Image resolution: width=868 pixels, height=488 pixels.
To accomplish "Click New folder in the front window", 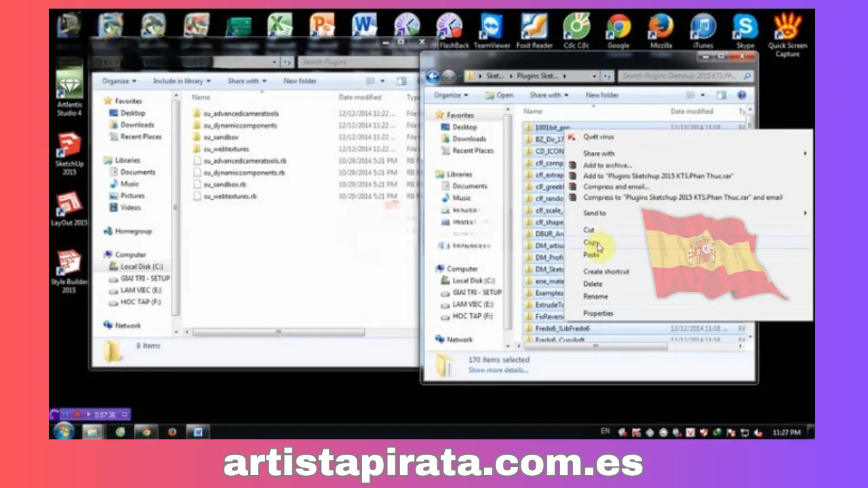I will pos(602,96).
